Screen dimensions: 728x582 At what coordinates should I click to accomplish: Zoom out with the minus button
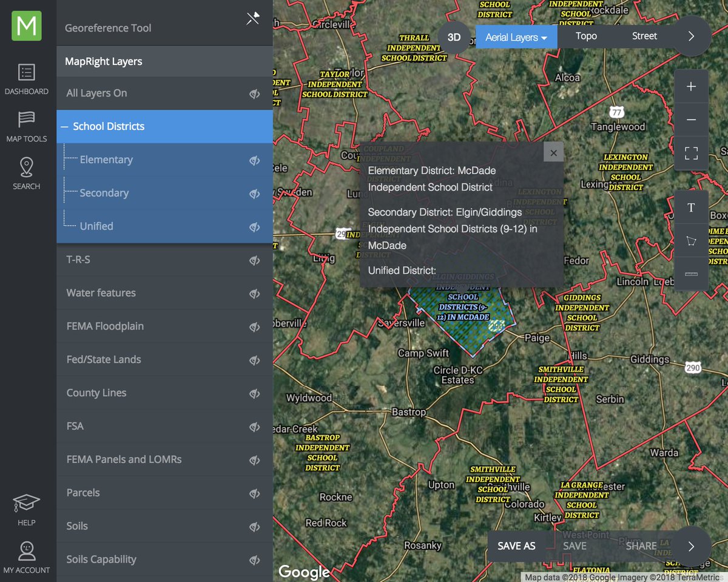691,120
